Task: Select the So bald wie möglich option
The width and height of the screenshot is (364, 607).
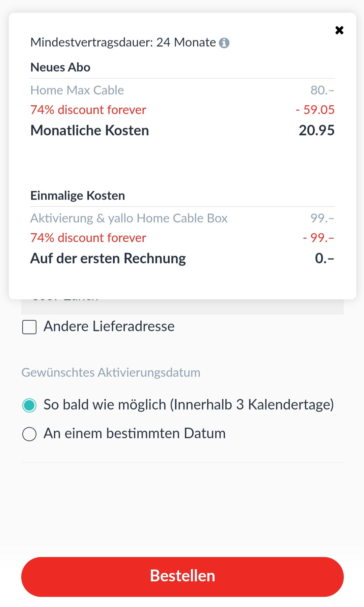Action: 29,405
